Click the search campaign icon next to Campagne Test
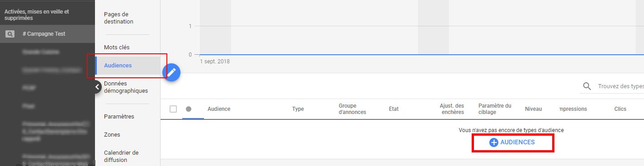This screenshot has width=644, height=166. click(10, 34)
